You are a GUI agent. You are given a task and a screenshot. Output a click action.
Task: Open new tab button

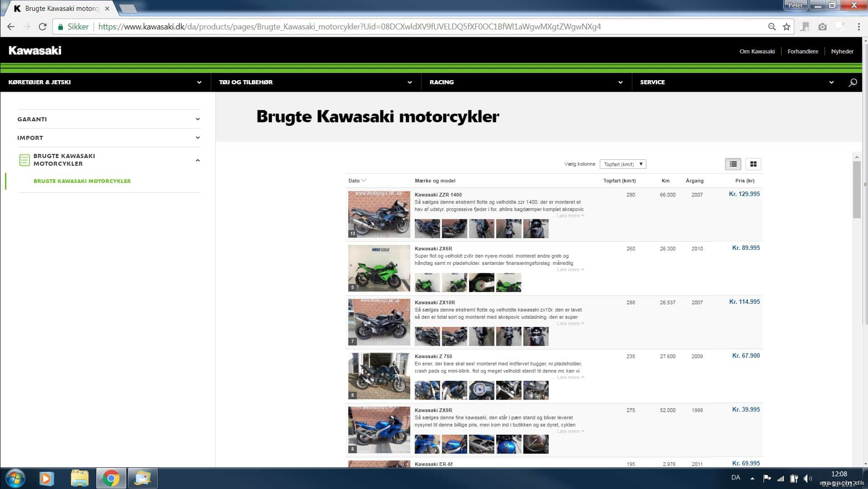coord(128,9)
